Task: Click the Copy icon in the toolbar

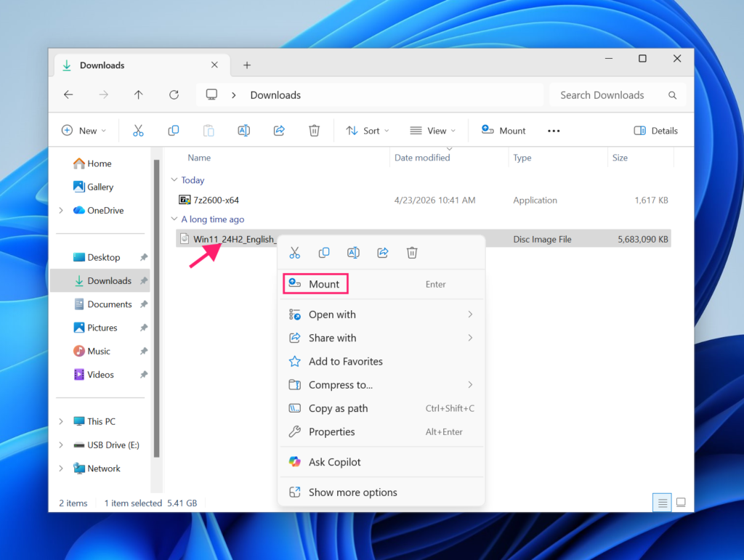Action: [x=174, y=131]
